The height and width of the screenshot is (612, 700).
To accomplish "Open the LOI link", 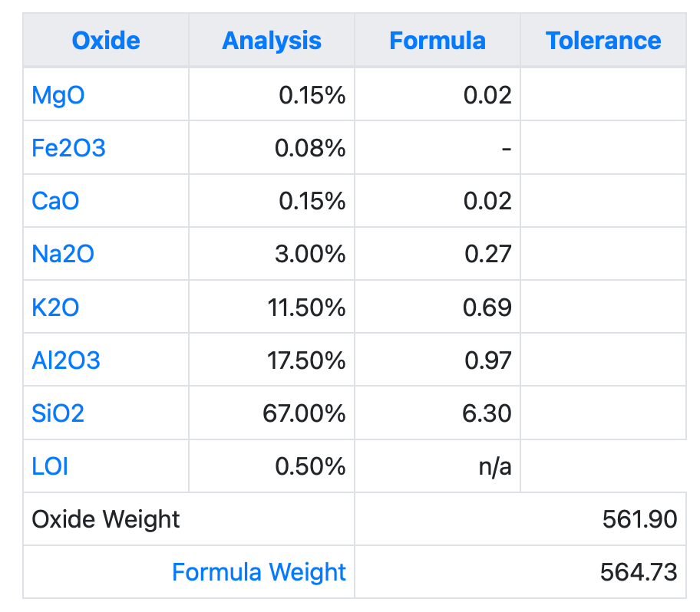I will coord(50,466).
